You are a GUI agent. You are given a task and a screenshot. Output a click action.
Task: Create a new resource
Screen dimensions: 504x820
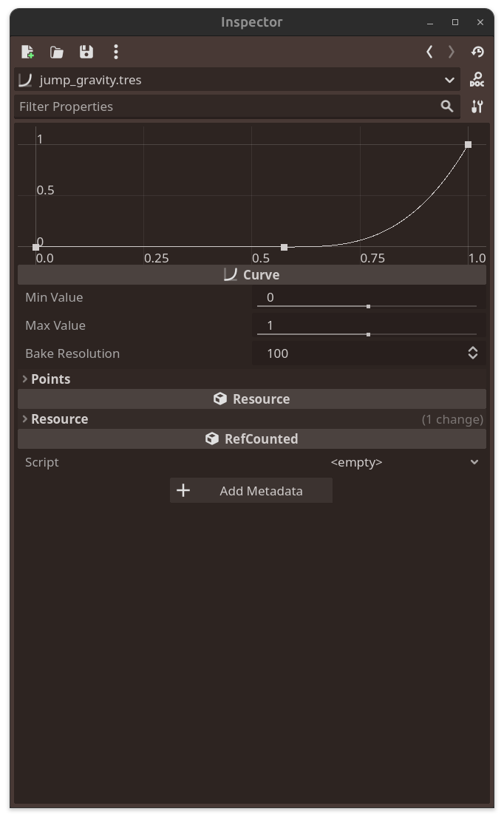pos(27,52)
